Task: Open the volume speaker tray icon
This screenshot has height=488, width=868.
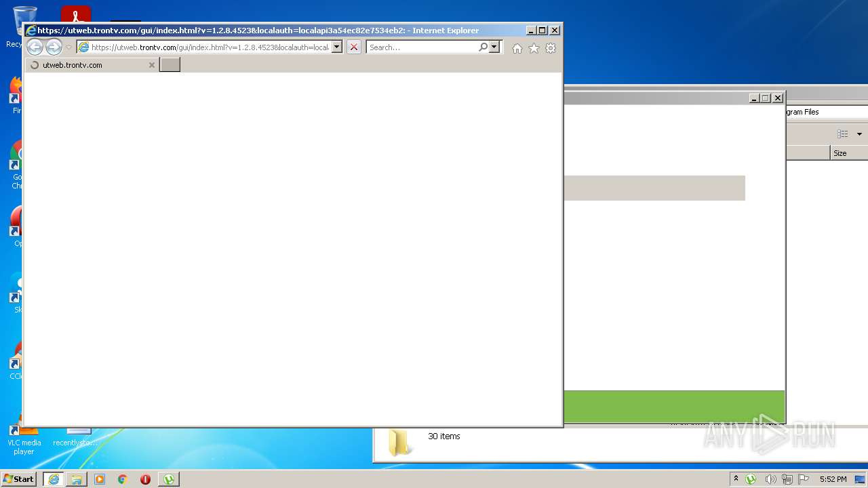Action: [x=770, y=479]
